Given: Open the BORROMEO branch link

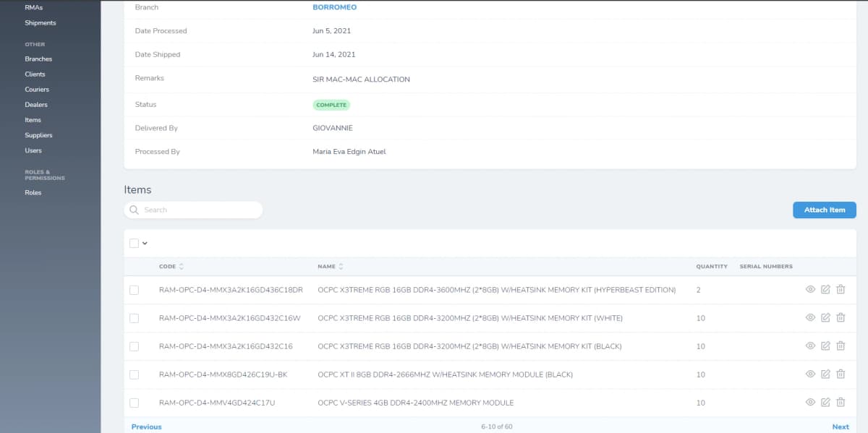Looking at the screenshot, I should coord(334,7).
